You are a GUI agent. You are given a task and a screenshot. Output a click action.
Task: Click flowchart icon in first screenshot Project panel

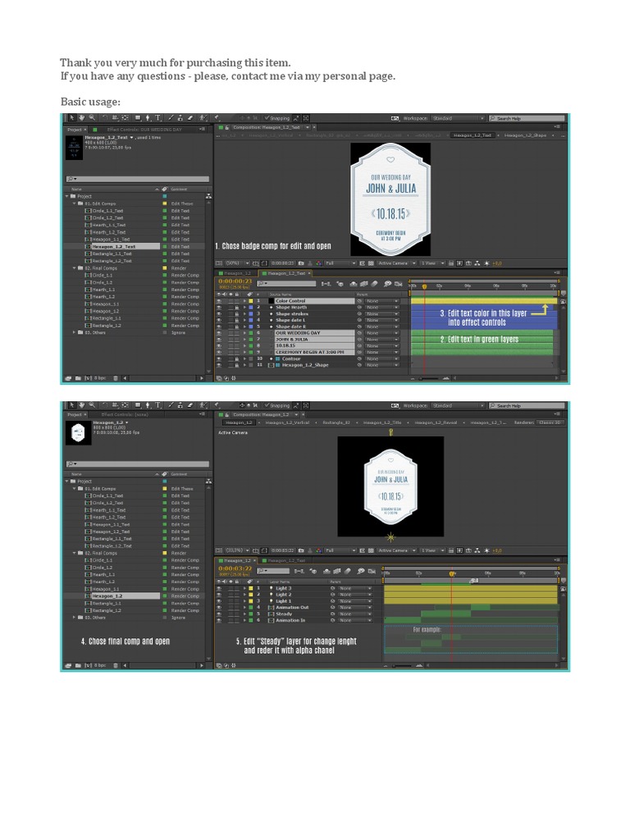pyautogui.click(x=208, y=196)
